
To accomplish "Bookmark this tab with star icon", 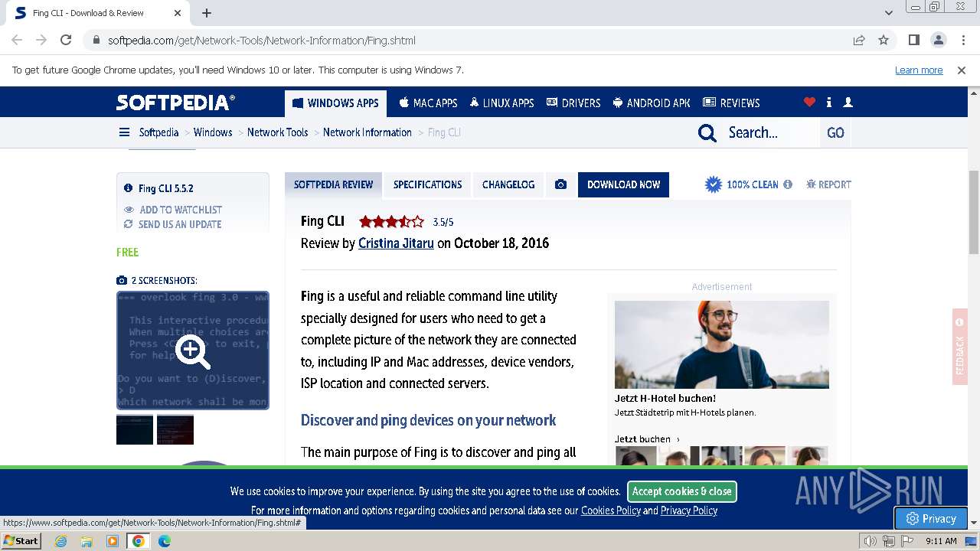I will [884, 40].
